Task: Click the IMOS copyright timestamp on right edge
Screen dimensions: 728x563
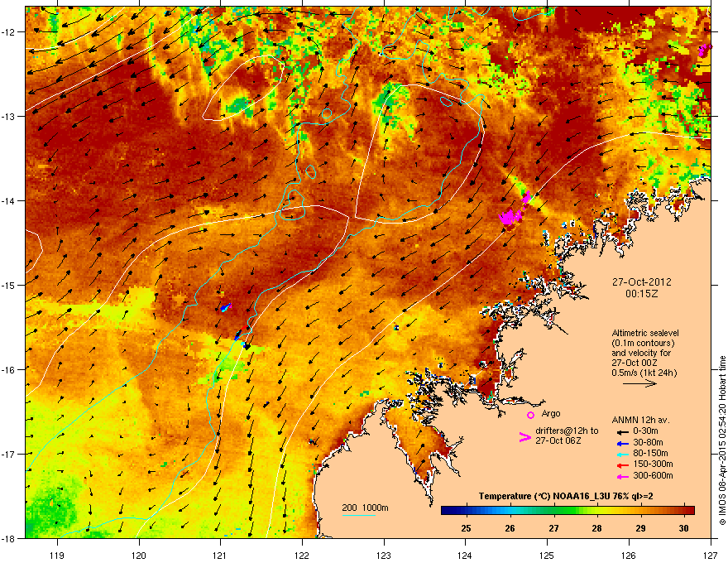Action: pyautogui.click(x=722, y=440)
